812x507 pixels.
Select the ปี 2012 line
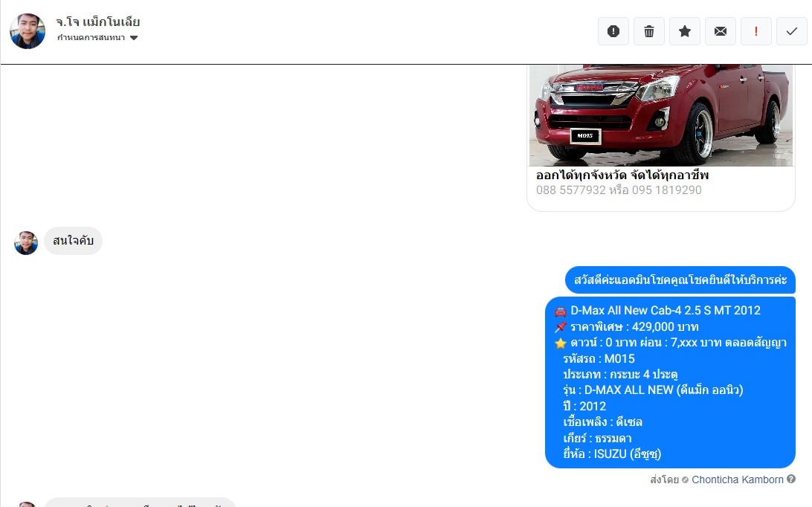(584, 407)
